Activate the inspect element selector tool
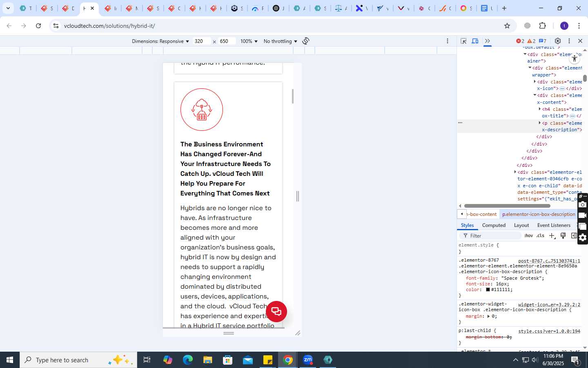Screen dimensions: 588x368 (463, 41)
